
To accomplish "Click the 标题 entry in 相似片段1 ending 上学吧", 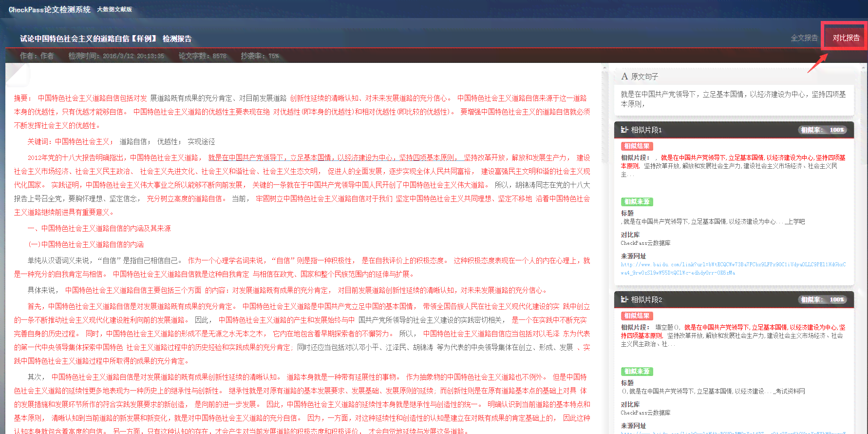I will 713,221.
